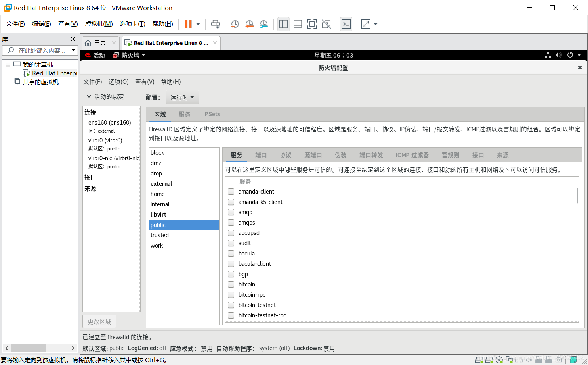Enable the amanda-client service checkbox
588x365 pixels.
[x=231, y=192]
